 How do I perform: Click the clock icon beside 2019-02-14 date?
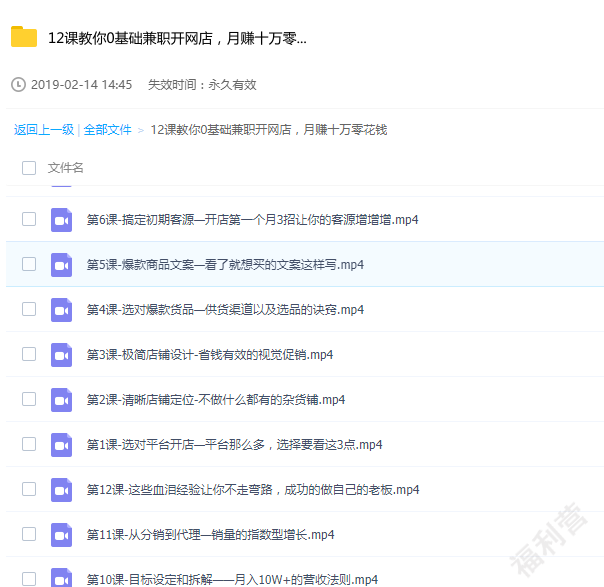(x=18, y=85)
